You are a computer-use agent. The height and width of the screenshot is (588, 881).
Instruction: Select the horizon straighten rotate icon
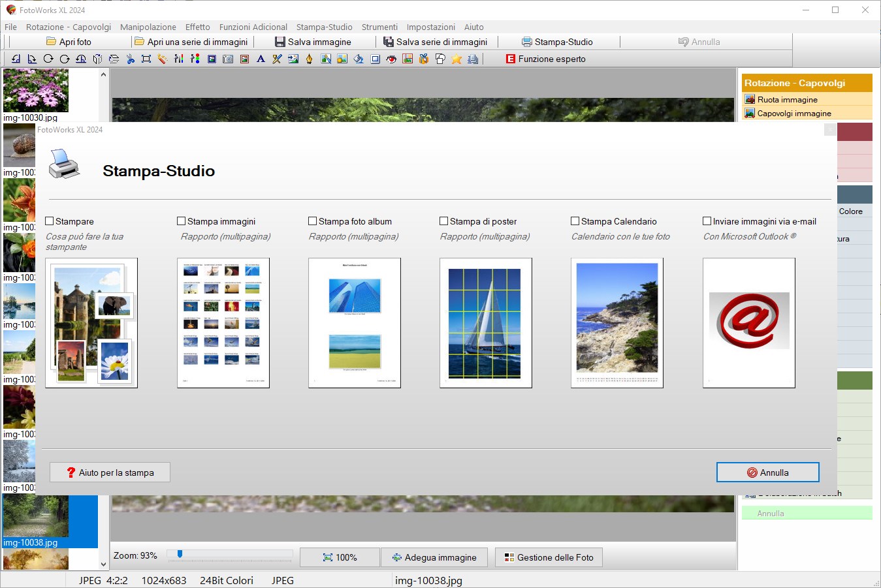81,59
